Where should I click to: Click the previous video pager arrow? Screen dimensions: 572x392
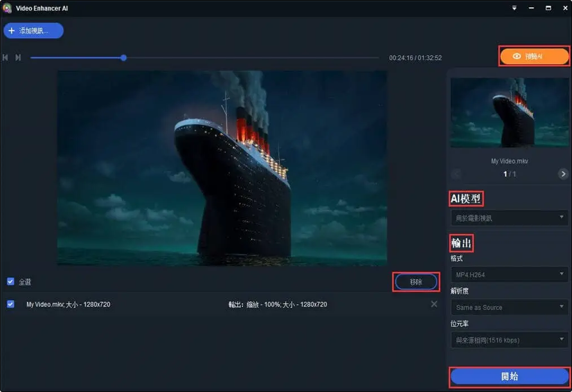tap(456, 174)
